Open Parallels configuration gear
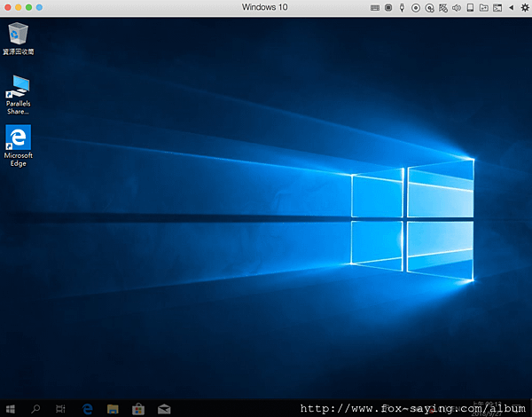Screen dimensions: 532x417 tap(525, 7)
